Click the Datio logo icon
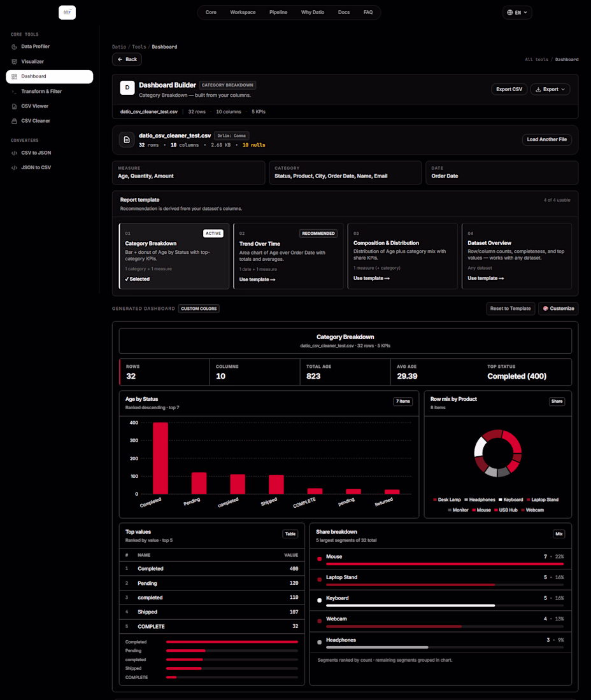The width and height of the screenshot is (591, 700). (x=67, y=12)
